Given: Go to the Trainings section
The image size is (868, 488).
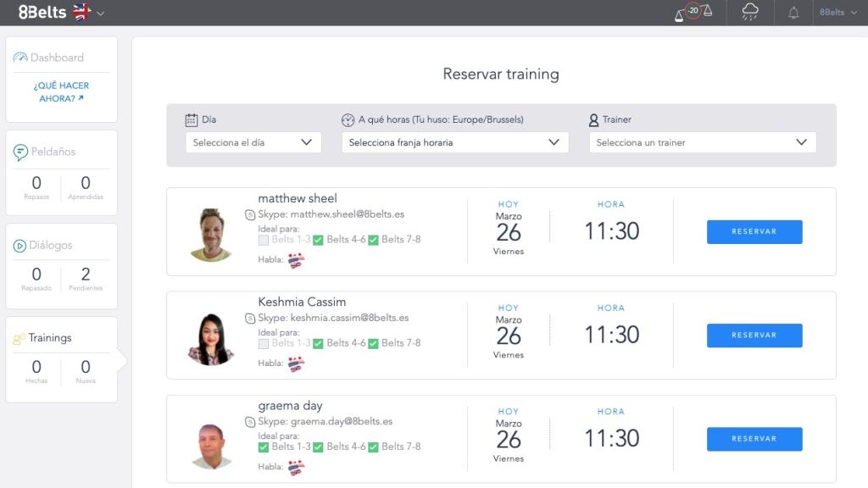Looking at the screenshot, I should click(49, 338).
